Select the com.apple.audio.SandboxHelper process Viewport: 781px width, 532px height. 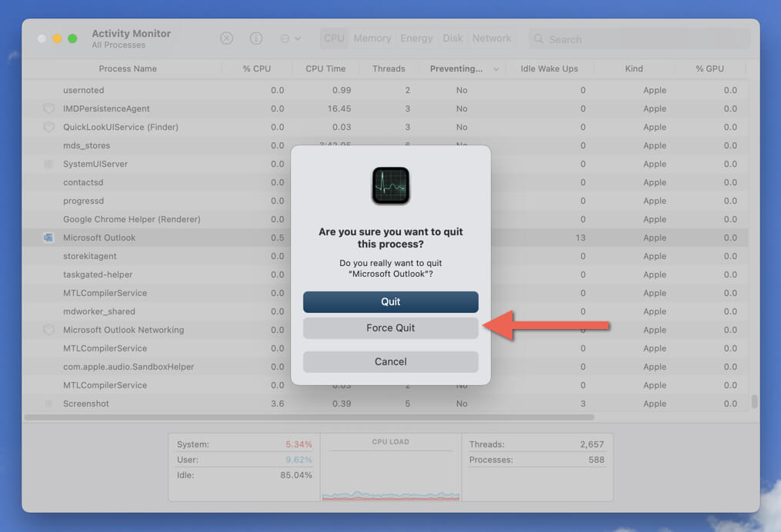[128, 366]
